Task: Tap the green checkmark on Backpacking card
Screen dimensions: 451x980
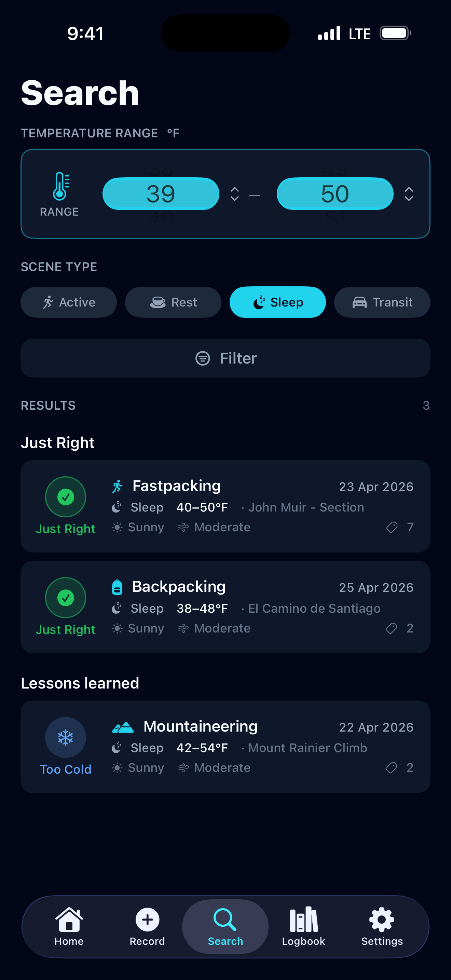Action: click(x=65, y=598)
